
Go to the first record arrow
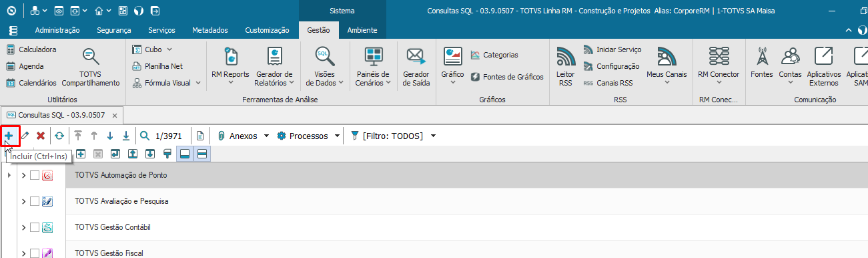pyautogui.click(x=78, y=136)
